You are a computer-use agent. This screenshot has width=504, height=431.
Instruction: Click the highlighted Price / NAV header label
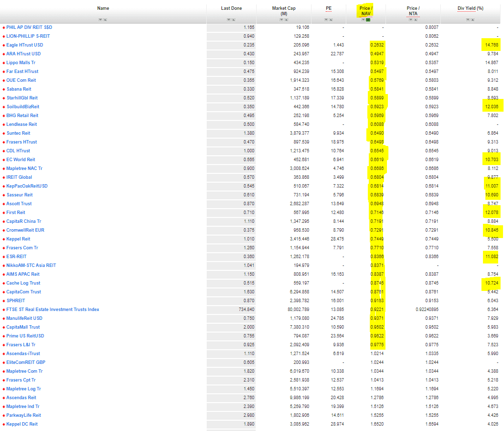pyautogui.click(x=366, y=11)
